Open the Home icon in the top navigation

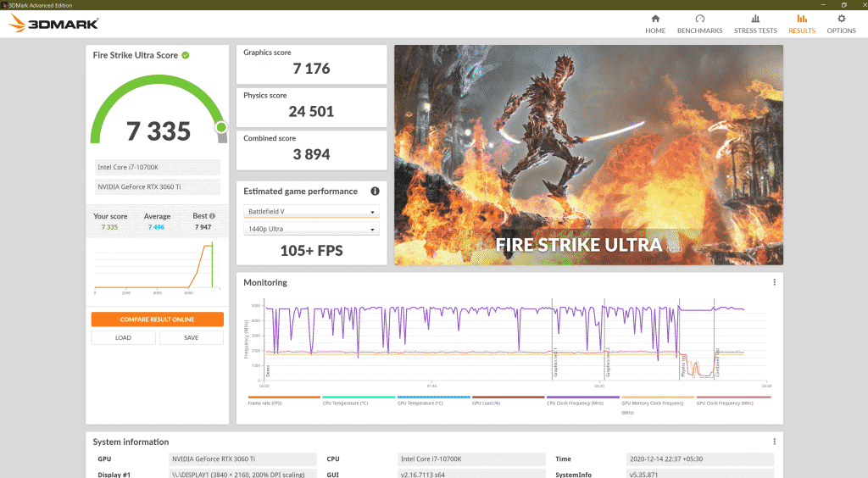tap(655, 19)
